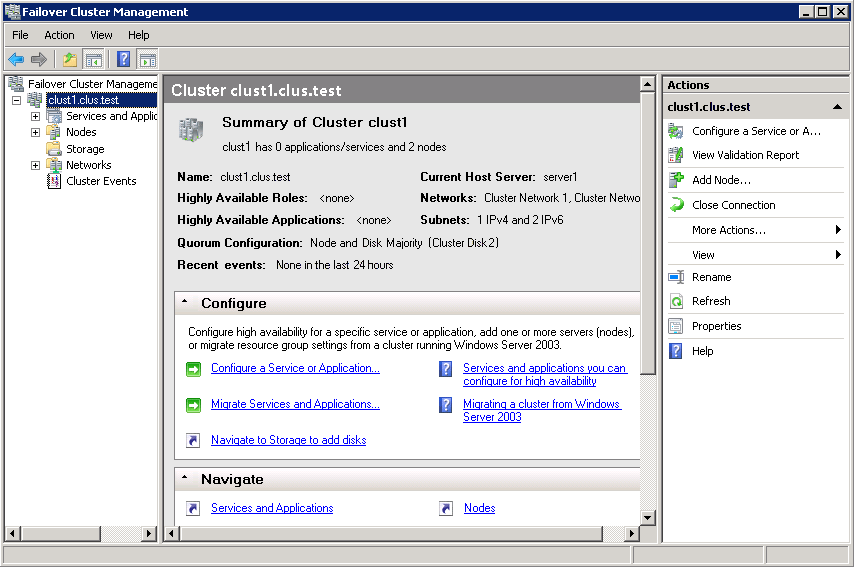Click the Forward arrow toolbar icon

click(x=39, y=59)
